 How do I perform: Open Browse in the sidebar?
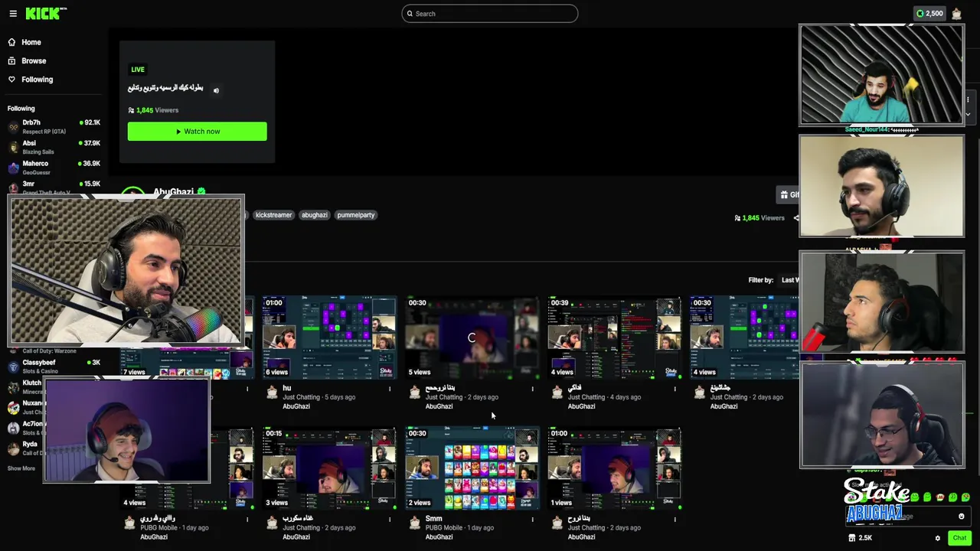pyautogui.click(x=27, y=60)
